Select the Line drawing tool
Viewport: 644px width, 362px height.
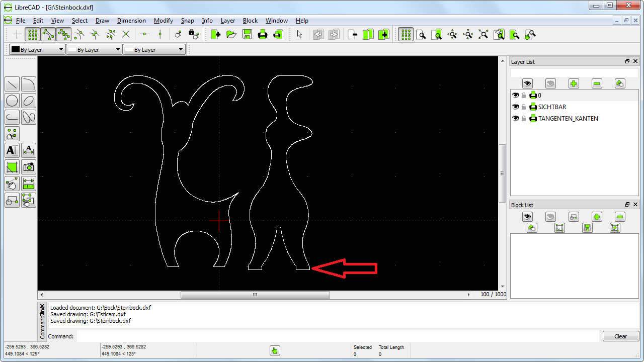tap(12, 84)
